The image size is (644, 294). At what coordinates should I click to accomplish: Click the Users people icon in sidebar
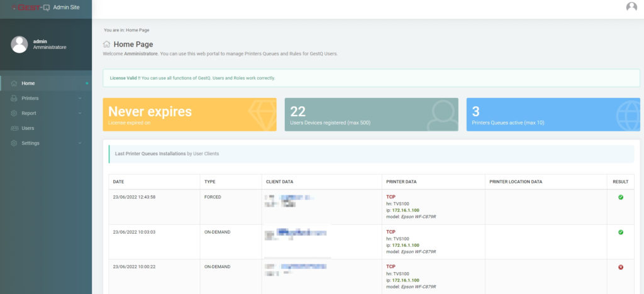point(14,128)
